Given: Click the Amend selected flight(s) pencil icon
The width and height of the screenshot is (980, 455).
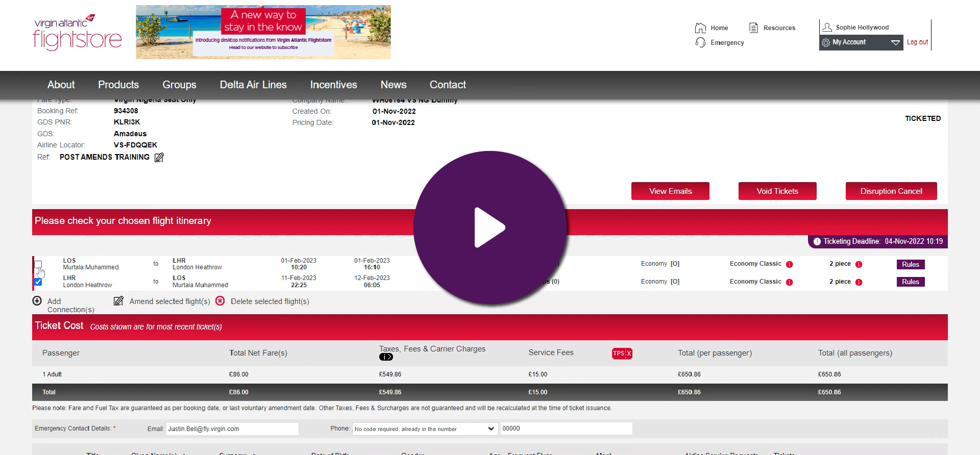Looking at the screenshot, I should pyautogui.click(x=118, y=301).
